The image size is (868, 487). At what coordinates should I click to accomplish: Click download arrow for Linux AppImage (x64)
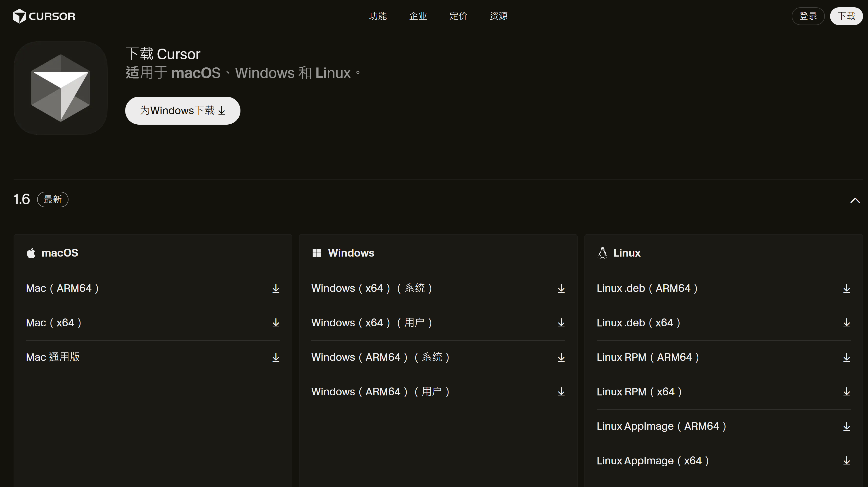pos(846,461)
